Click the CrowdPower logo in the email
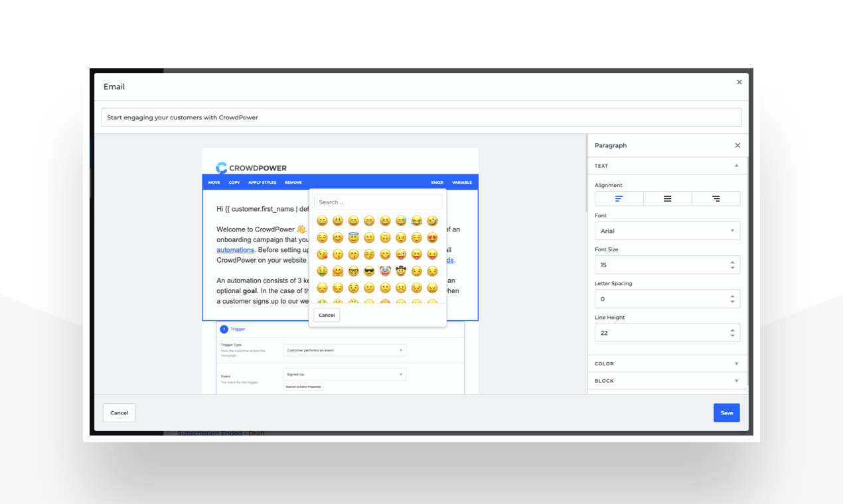The image size is (843, 504). tap(252, 168)
